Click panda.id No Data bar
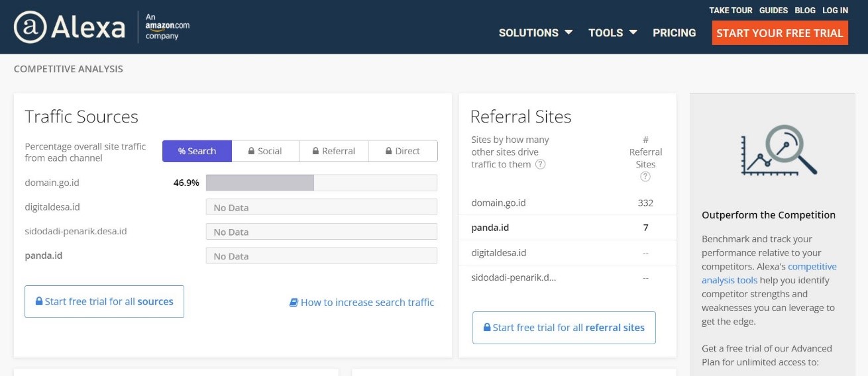The image size is (868, 376). pyautogui.click(x=321, y=256)
